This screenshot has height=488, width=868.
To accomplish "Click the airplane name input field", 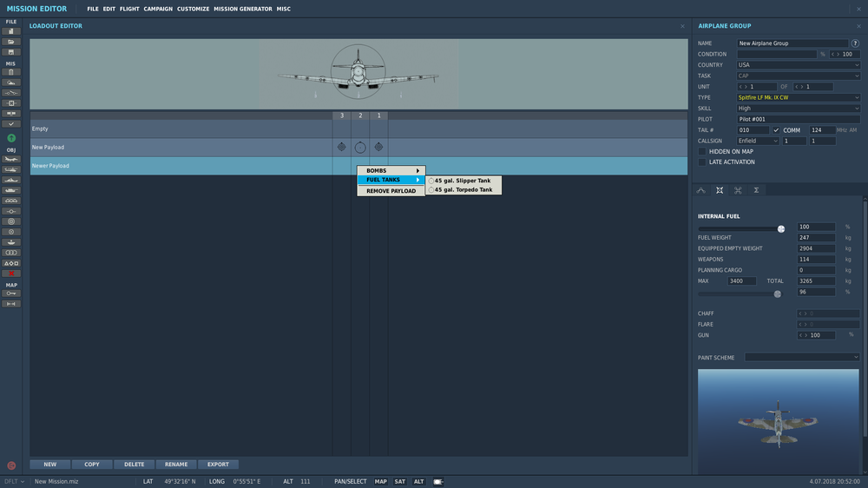I will click(x=792, y=43).
